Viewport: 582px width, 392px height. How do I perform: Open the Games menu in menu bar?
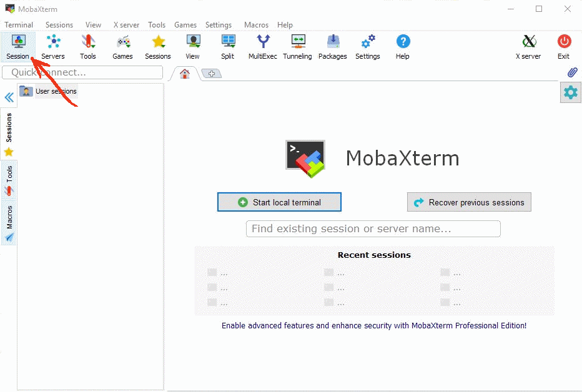click(185, 25)
